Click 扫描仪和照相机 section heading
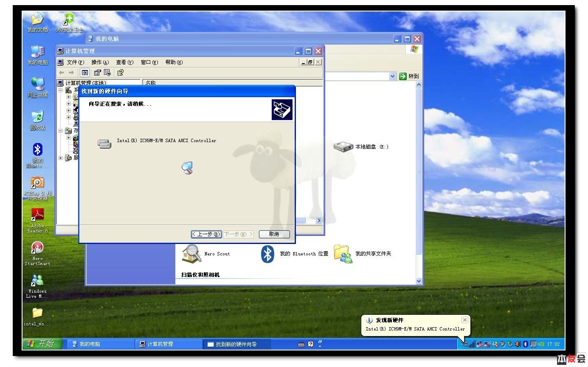 click(200, 275)
